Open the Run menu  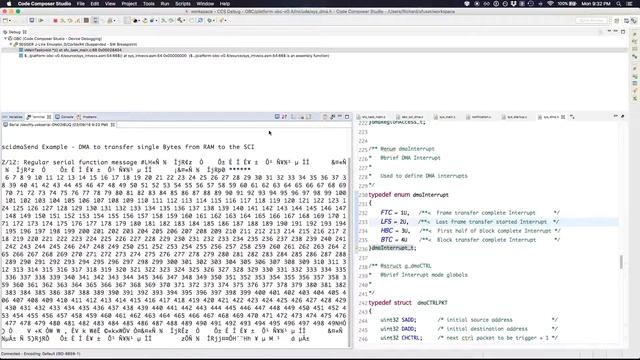tap(164, 3)
